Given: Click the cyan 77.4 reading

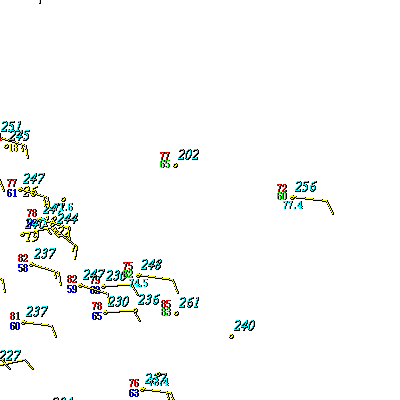Looking at the screenshot, I should 293,205.
